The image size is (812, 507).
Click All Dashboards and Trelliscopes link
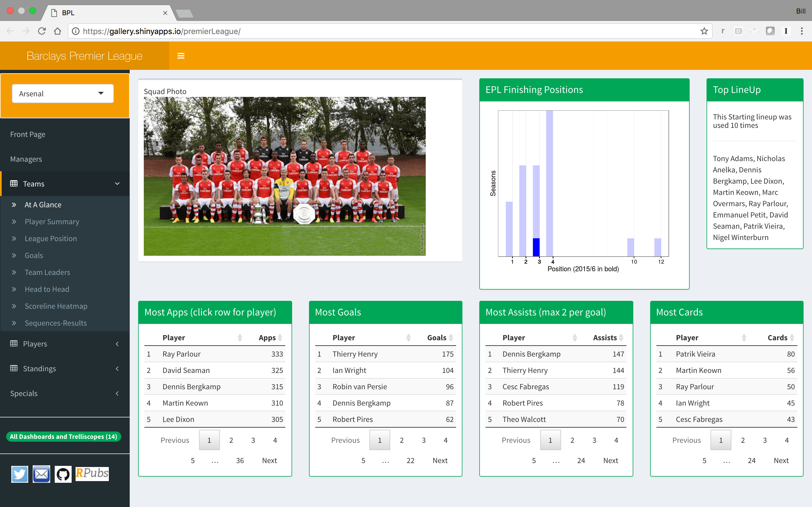coord(63,437)
